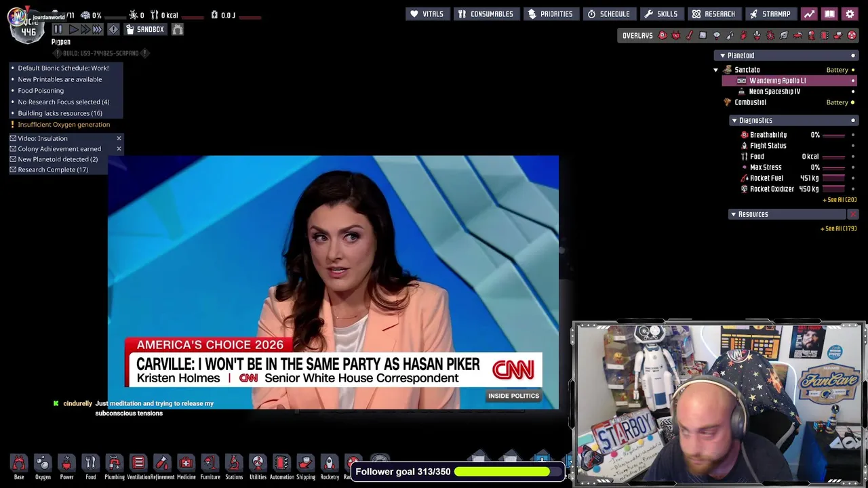Toggle Rocket Fuel diagnostic pin dot
868x488 pixels.
point(853,178)
